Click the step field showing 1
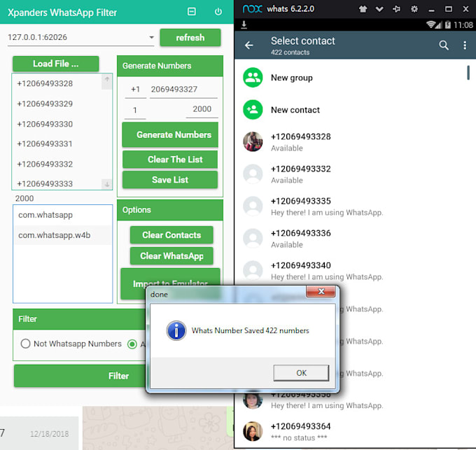The image size is (476, 450). [x=135, y=110]
